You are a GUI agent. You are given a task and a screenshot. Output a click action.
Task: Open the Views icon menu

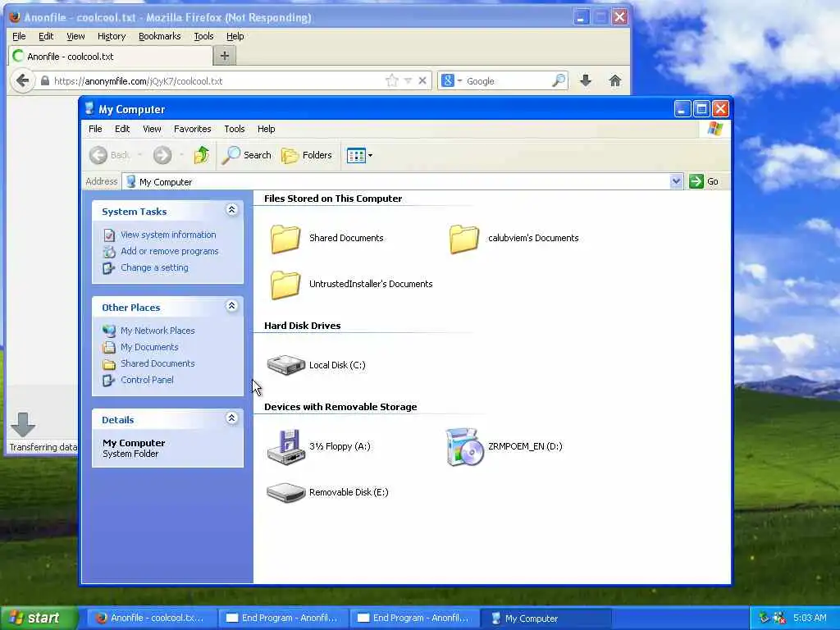click(359, 155)
